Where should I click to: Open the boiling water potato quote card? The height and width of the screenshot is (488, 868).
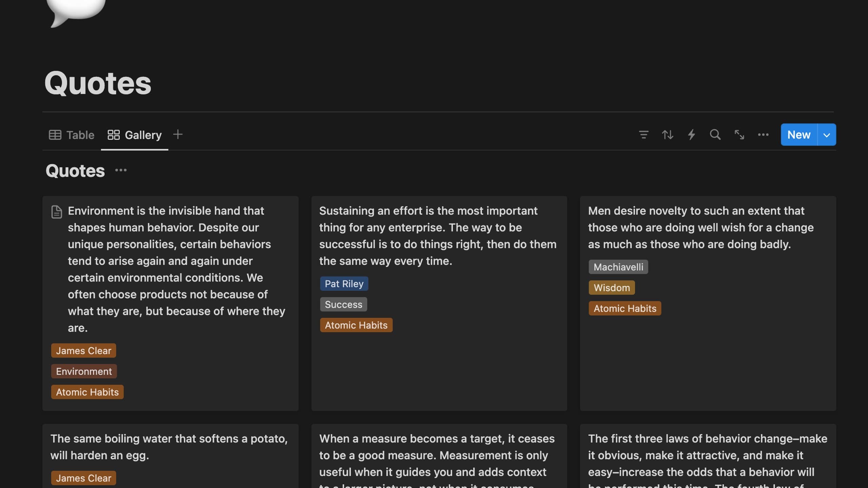pyautogui.click(x=171, y=456)
